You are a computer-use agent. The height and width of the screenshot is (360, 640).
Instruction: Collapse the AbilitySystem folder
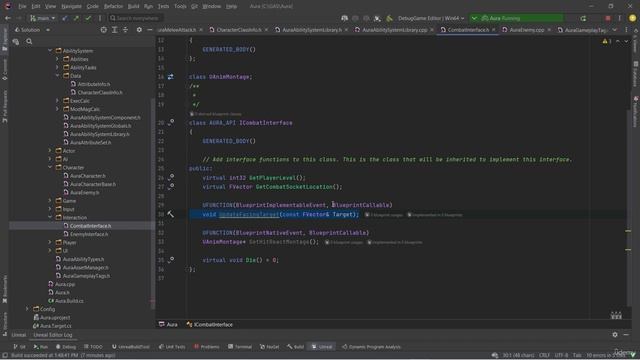(50, 51)
